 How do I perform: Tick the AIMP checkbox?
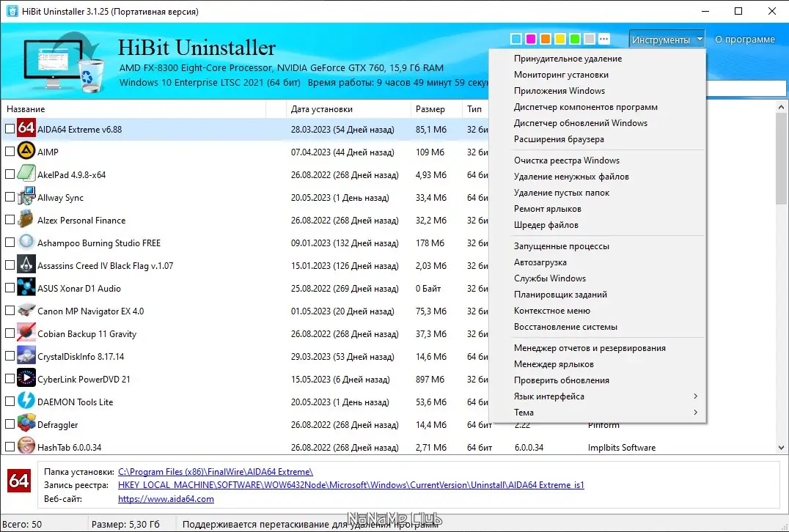10,152
